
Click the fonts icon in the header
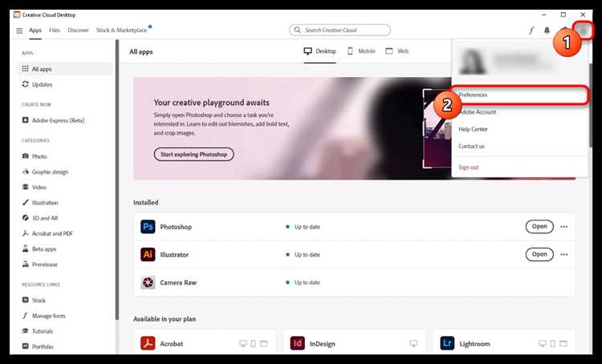click(x=531, y=30)
